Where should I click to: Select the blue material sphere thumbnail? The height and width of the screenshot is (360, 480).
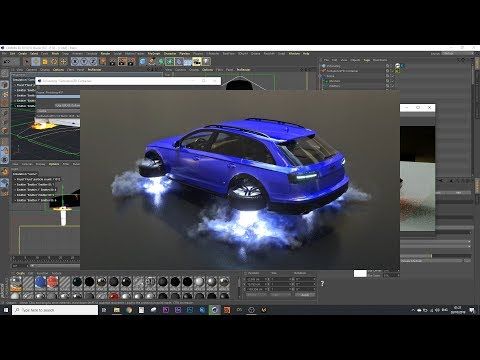(x=40, y=282)
